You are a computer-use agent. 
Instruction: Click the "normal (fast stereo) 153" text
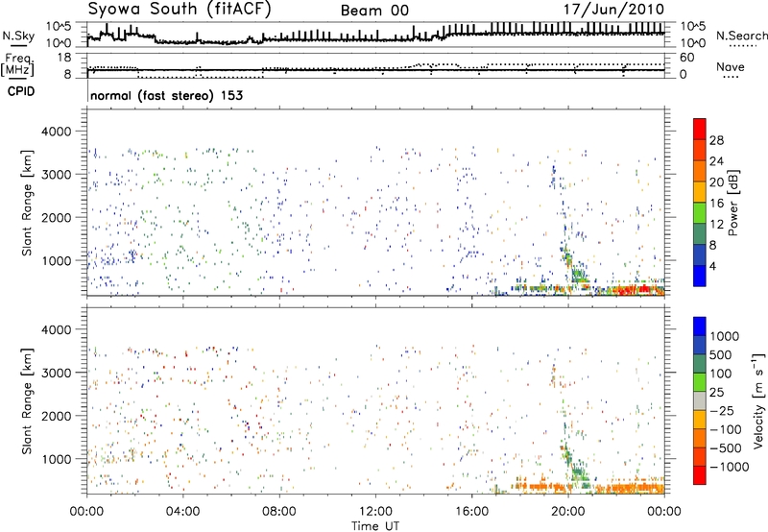pos(166,95)
